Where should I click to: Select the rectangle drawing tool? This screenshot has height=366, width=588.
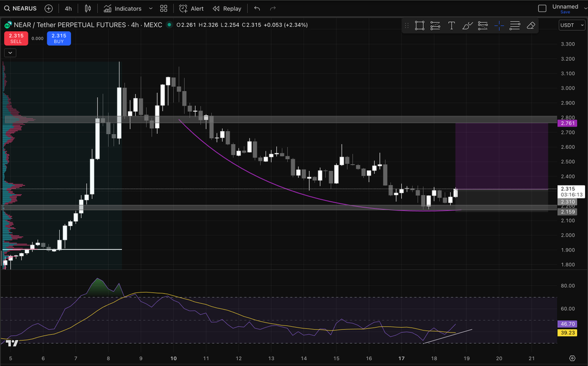point(419,26)
